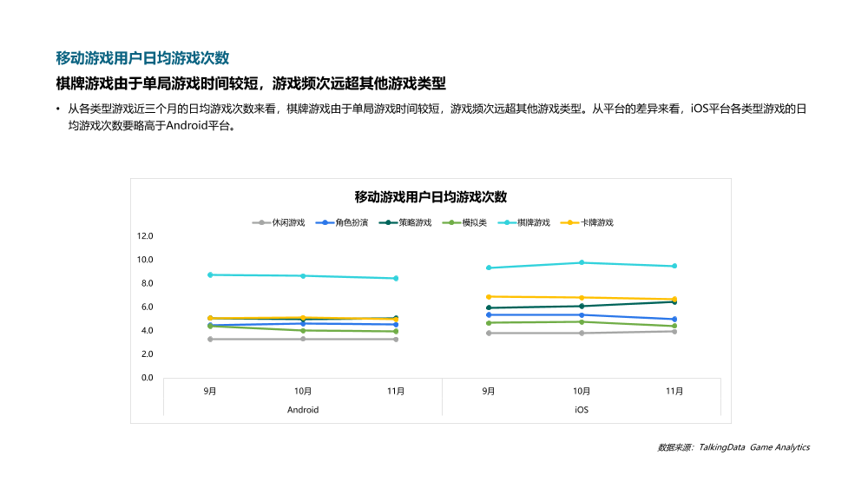The width and height of the screenshot is (868, 489).
Task: Click the cyan 棋牌游戏 point at iOS 11月
Action: (674, 267)
